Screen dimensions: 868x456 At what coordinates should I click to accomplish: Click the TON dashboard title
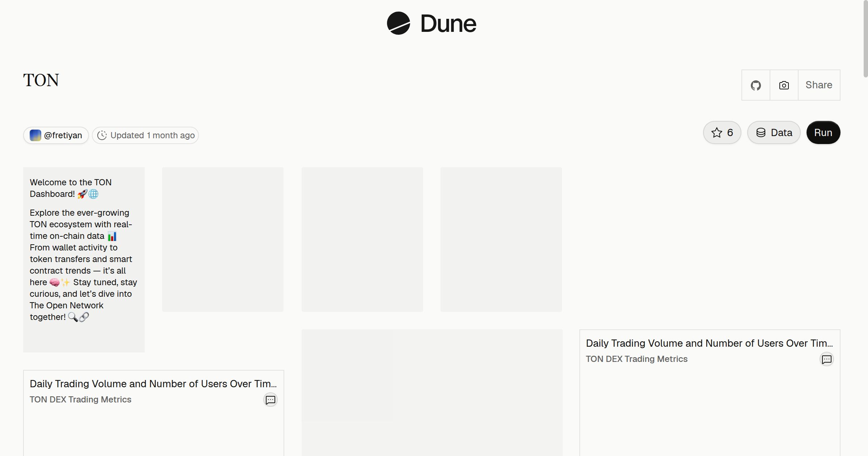coord(41,80)
